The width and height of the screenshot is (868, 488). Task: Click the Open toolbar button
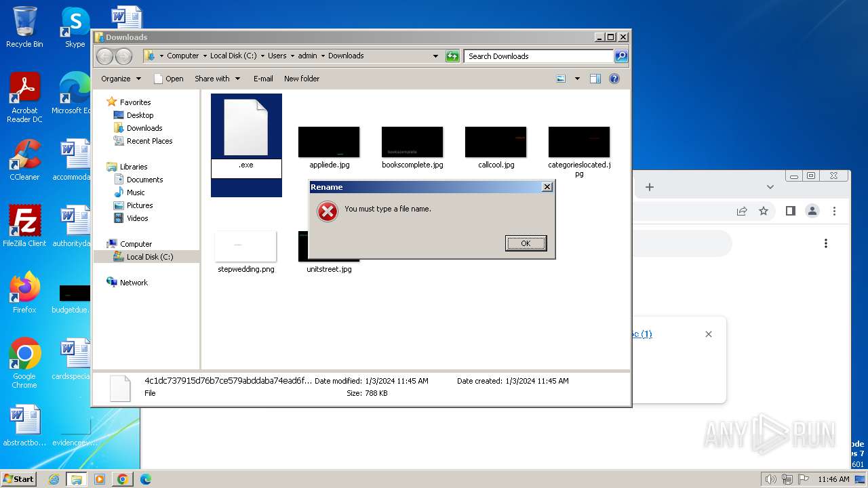coord(169,79)
